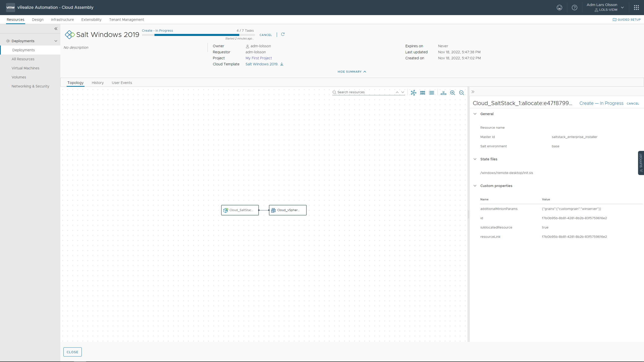Select the Cloud_SaltStack resource node
This screenshot has width=644, height=362.
tap(240, 210)
